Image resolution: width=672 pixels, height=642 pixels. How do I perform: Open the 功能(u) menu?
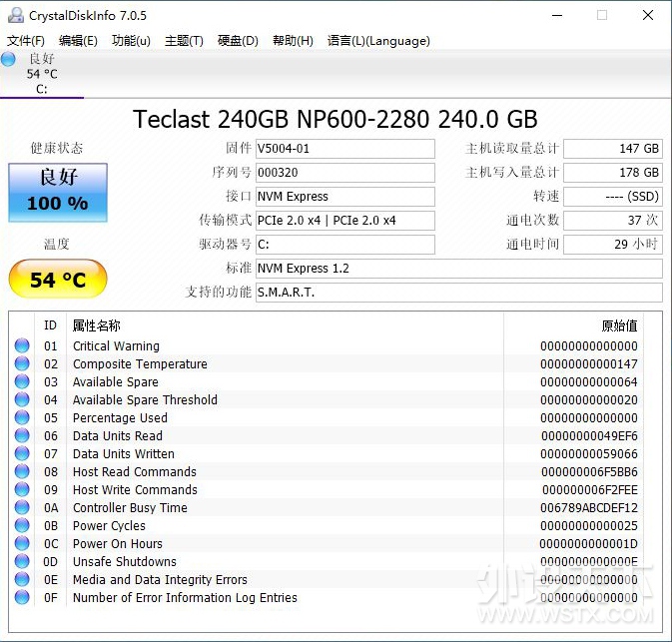pos(131,41)
